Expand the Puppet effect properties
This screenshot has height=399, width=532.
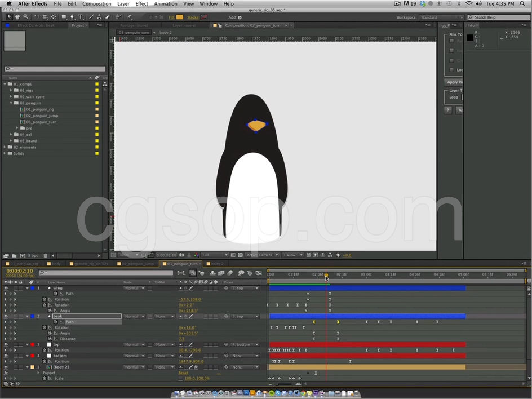[38, 373]
